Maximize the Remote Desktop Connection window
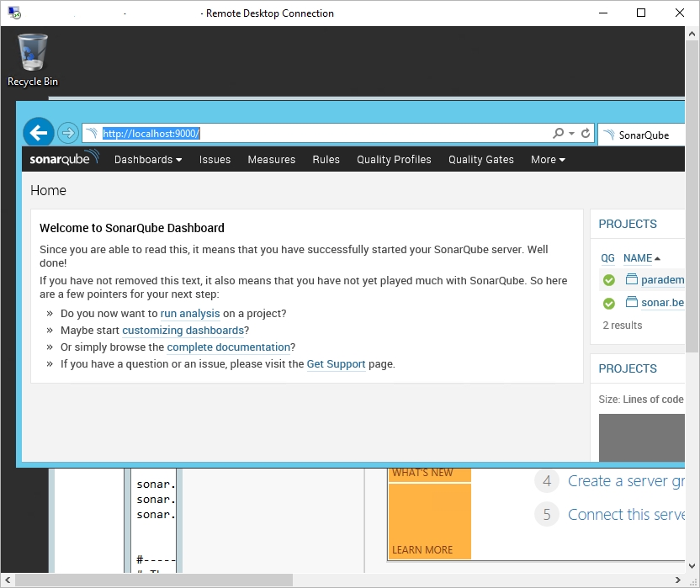The width and height of the screenshot is (700, 588). [641, 13]
